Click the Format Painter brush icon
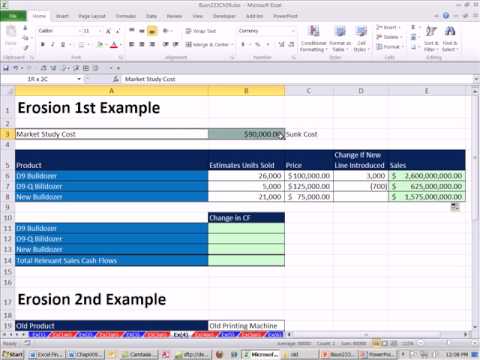This screenshot has height=360, width=480. coord(25,48)
